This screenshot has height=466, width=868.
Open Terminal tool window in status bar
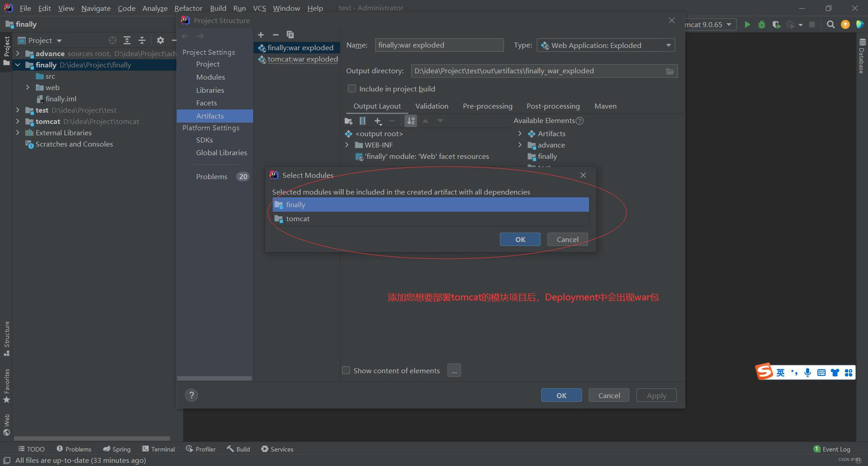[x=158, y=449]
